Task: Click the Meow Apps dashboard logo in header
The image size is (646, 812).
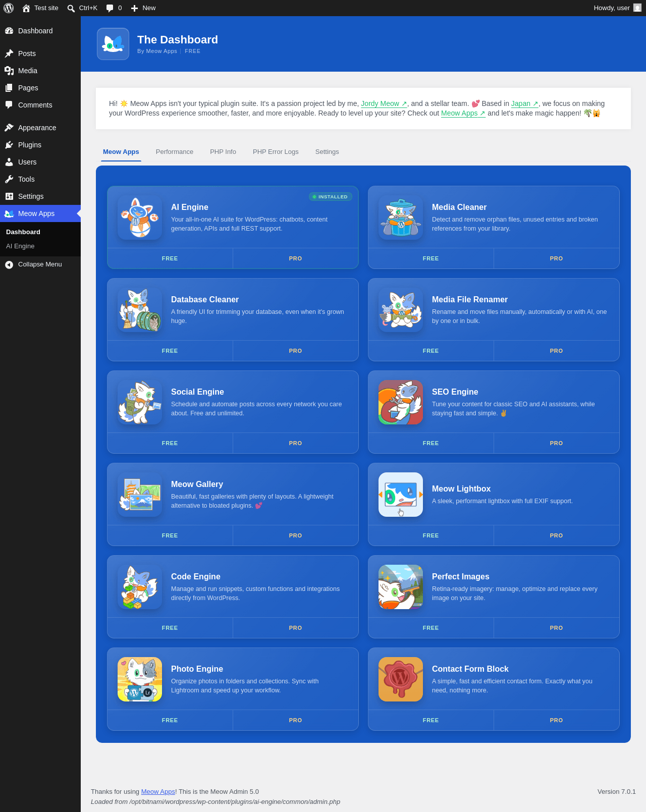Action: click(113, 44)
